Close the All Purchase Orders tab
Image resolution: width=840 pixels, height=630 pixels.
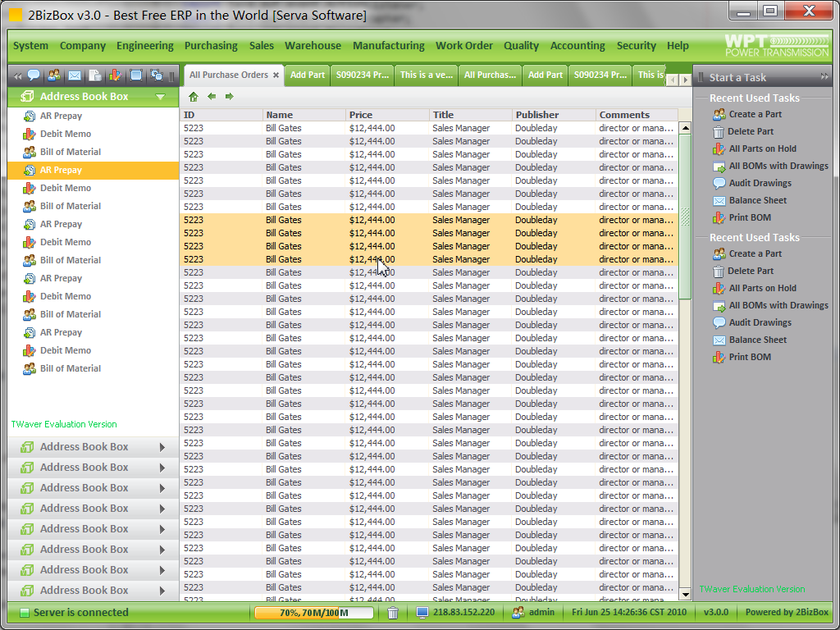(276, 75)
